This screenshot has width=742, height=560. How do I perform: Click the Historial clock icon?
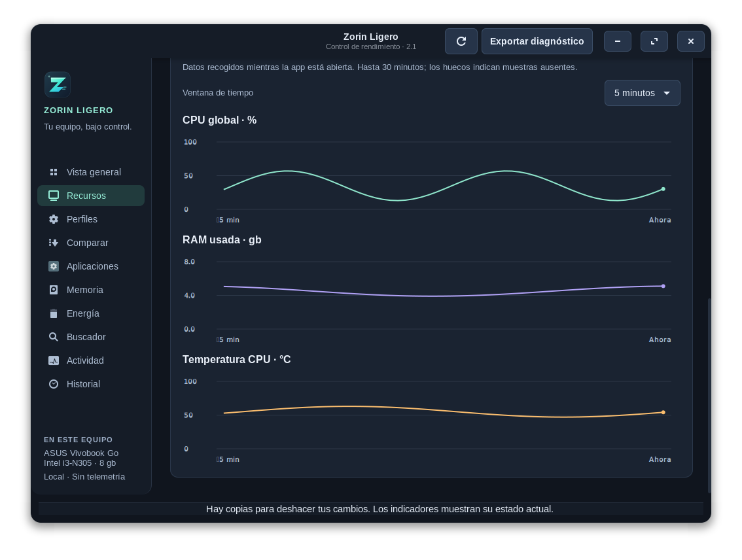(x=54, y=384)
